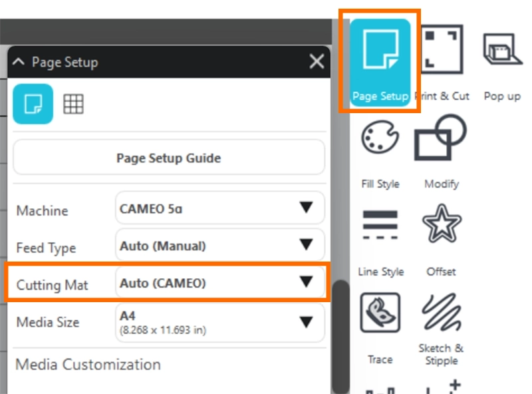Collapse the Page Setup panel header arrow
Image resolution: width=532 pixels, height=394 pixels.
pos(19,62)
